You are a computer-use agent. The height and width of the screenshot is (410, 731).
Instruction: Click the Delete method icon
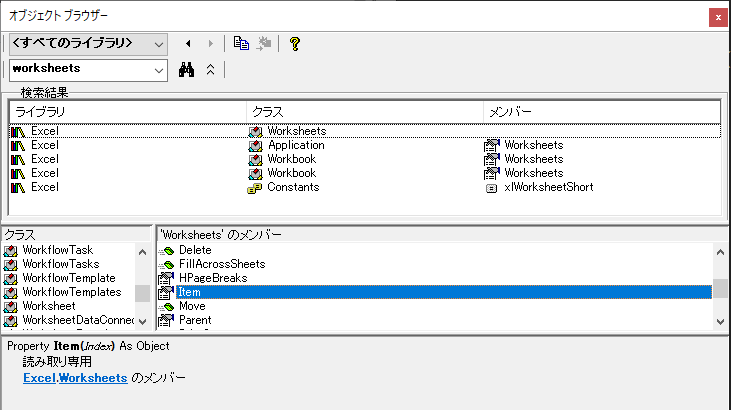tap(166, 251)
